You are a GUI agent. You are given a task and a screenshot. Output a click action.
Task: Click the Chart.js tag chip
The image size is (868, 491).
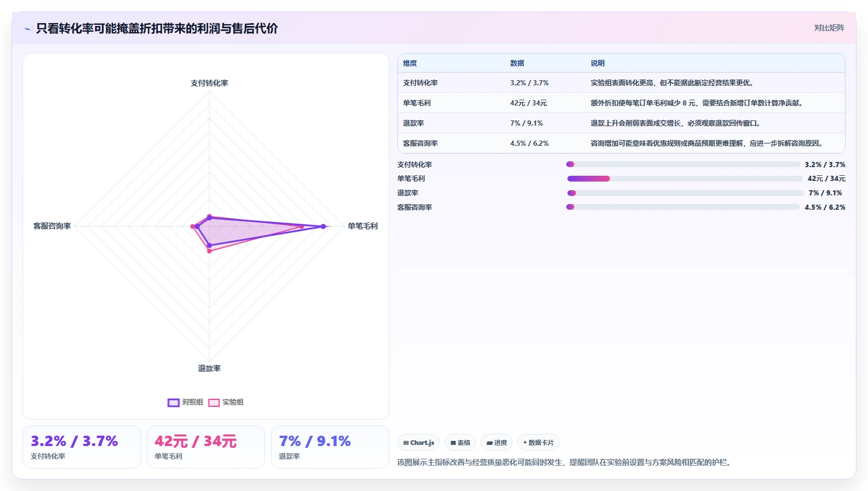[419, 443]
